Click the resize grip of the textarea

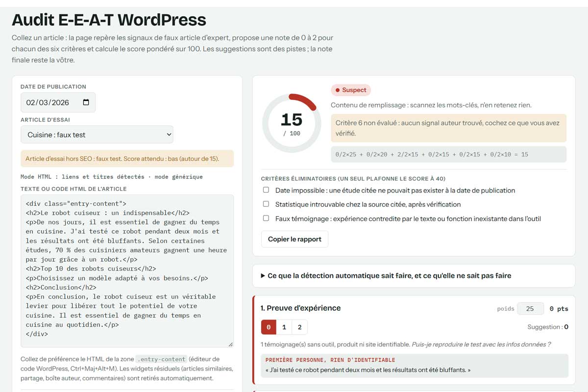click(230, 344)
